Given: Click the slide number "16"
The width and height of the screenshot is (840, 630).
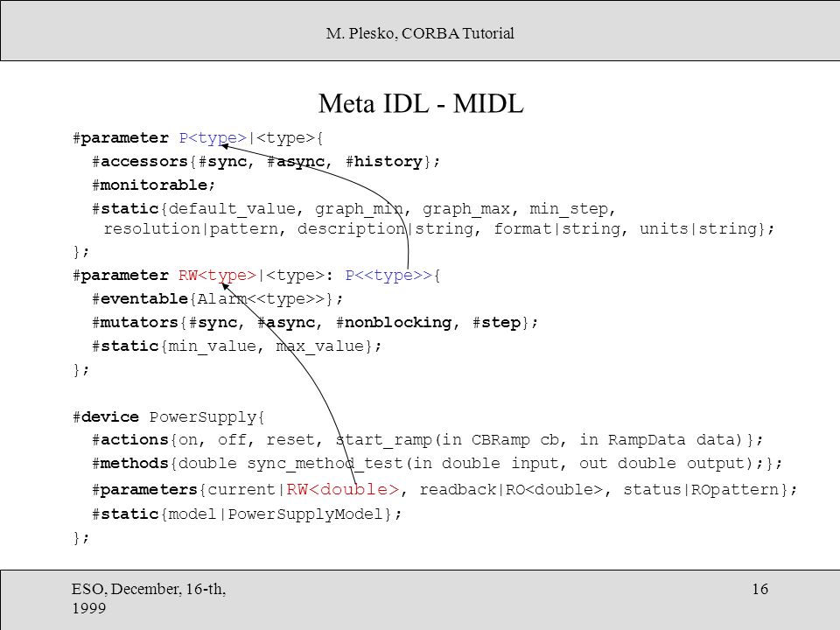Looking at the screenshot, I should click(760, 589).
